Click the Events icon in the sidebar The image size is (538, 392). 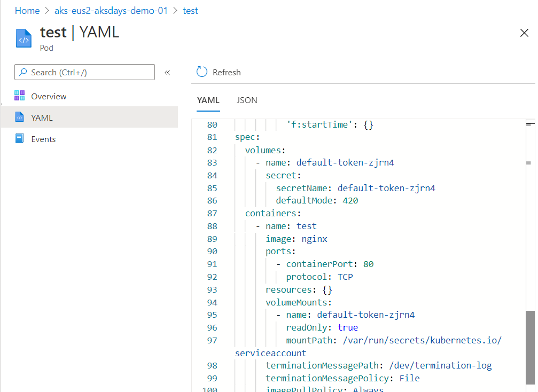20,139
